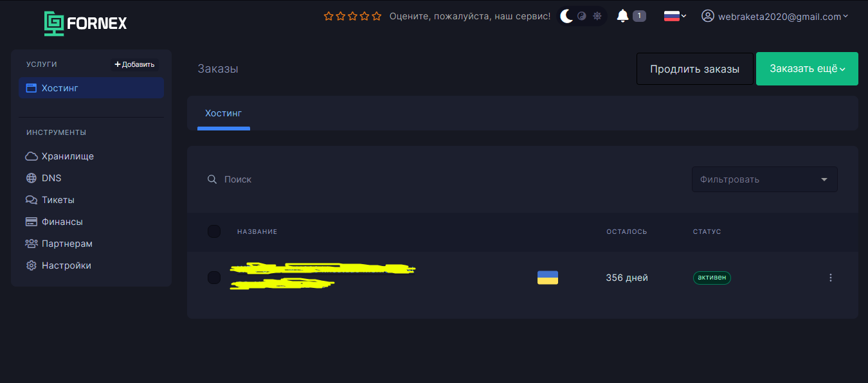Image resolution: width=868 pixels, height=383 pixels.
Task: Check the select-all orders checkbox
Action: (x=214, y=231)
